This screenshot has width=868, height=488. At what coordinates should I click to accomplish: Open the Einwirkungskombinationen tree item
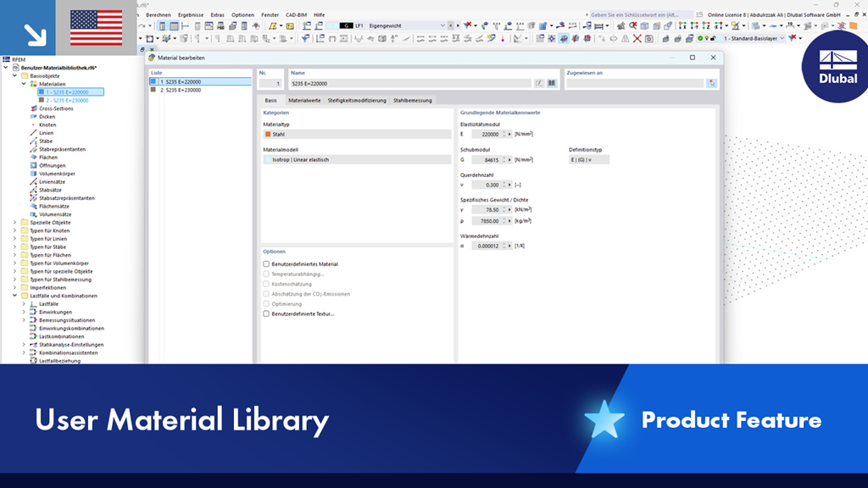pos(71,328)
